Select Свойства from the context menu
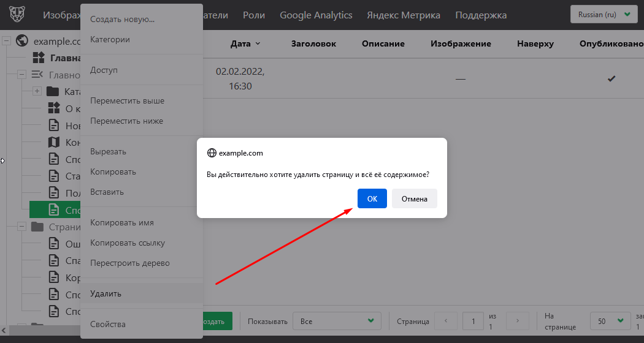The image size is (644, 343). point(108,324)
